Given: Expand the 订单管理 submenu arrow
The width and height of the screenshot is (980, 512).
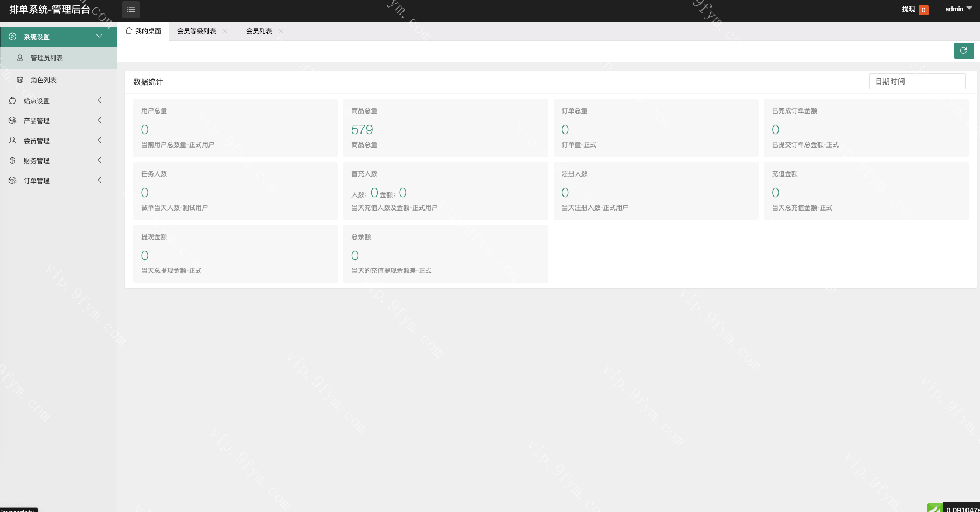Looking at the screenshot, I should [x=99, y=180].
